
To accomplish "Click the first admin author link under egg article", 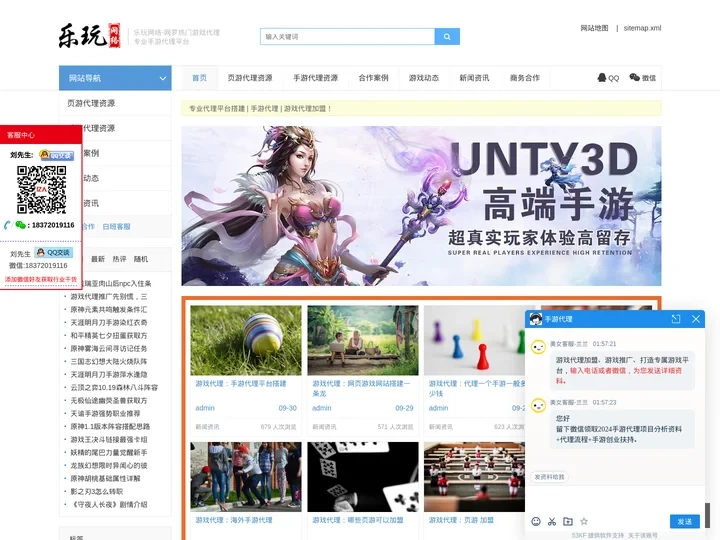I will (205, 408).
